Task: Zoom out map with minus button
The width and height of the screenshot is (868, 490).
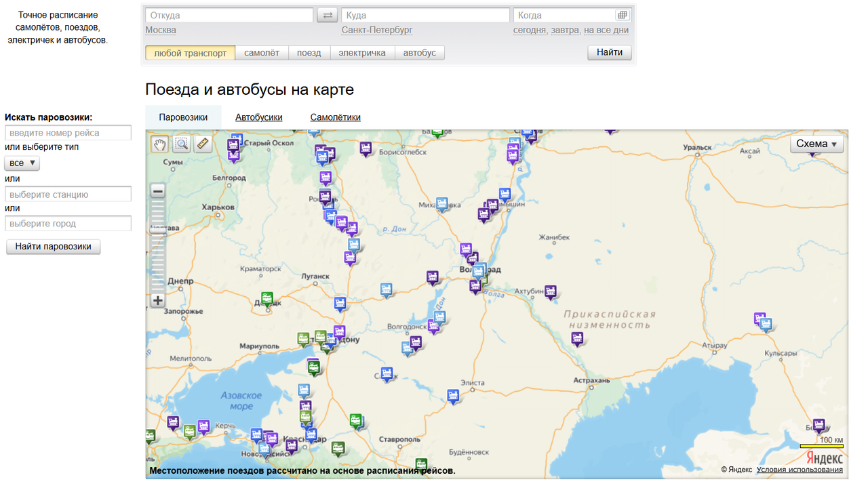Action: [158, 192]
